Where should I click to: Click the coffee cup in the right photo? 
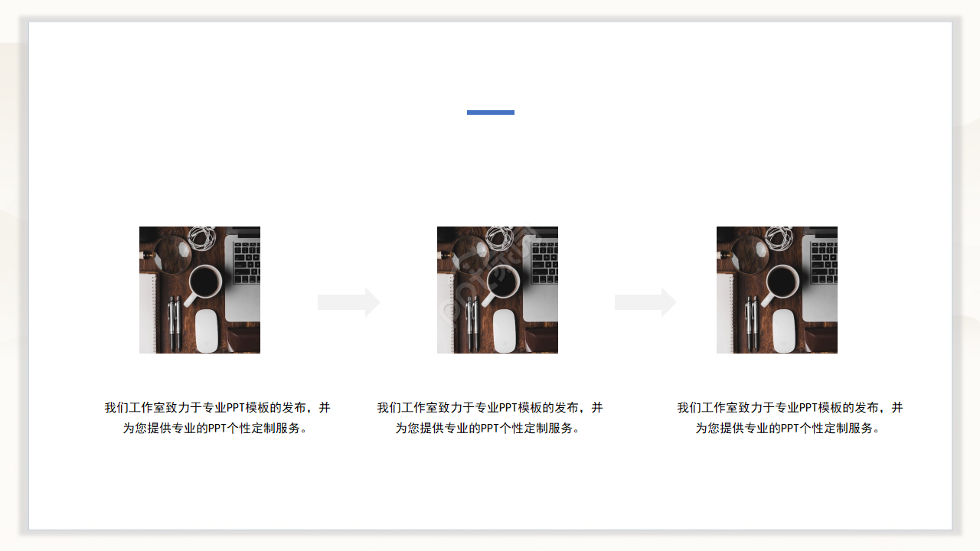782,282
